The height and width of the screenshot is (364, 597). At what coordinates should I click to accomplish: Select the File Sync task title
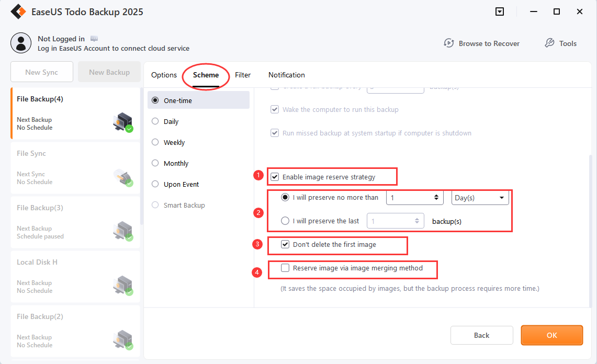point(31,153)
